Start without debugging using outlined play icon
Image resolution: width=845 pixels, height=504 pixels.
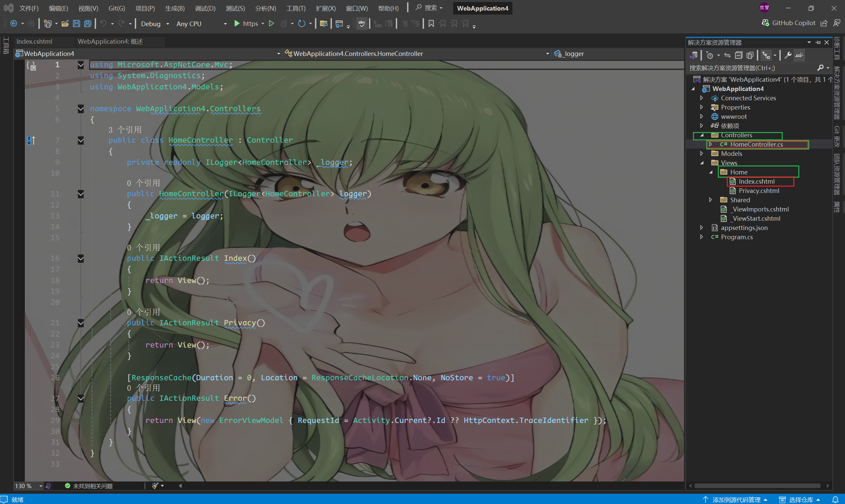click(271, 23)
